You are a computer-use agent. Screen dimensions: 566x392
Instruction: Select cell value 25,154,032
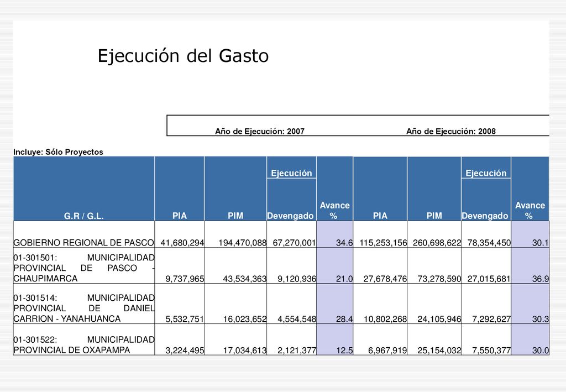439,351
